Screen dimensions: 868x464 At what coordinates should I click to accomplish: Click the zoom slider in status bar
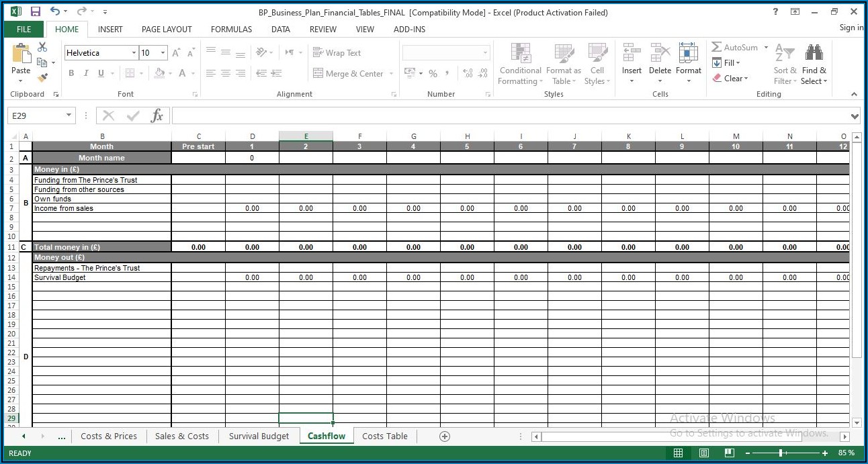point(780,453)
